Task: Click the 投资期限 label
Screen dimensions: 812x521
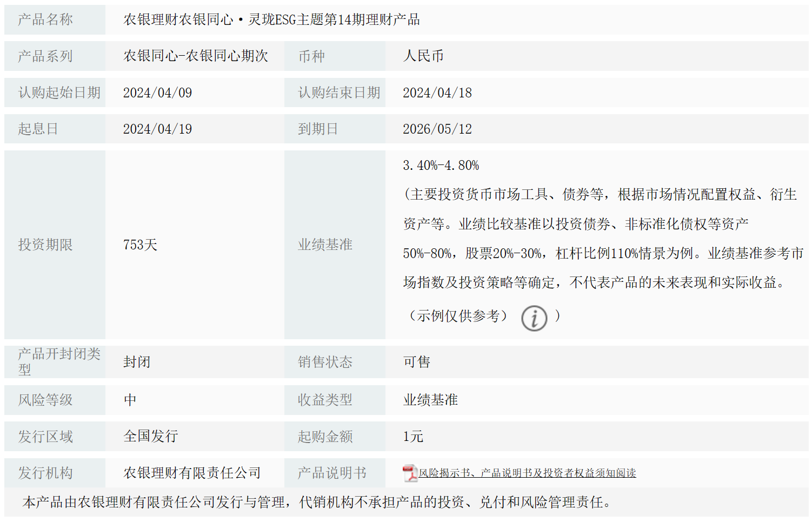Action: (45, 245)
